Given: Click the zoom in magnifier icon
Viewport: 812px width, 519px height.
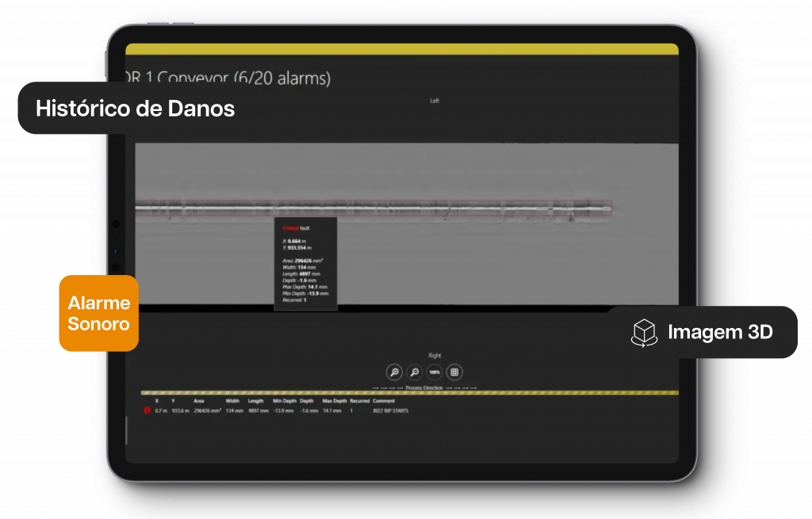Looking at the screenshot, I should (x=394, y=372).
